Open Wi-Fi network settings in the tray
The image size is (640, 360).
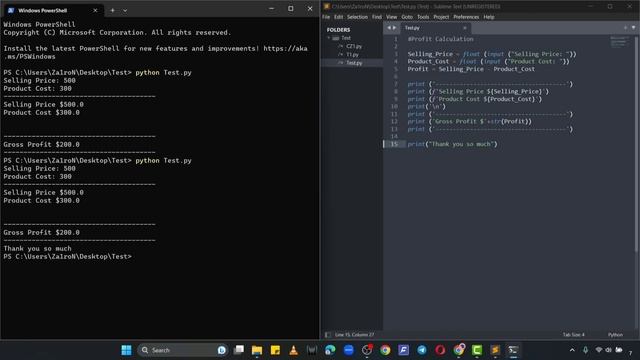599,350
